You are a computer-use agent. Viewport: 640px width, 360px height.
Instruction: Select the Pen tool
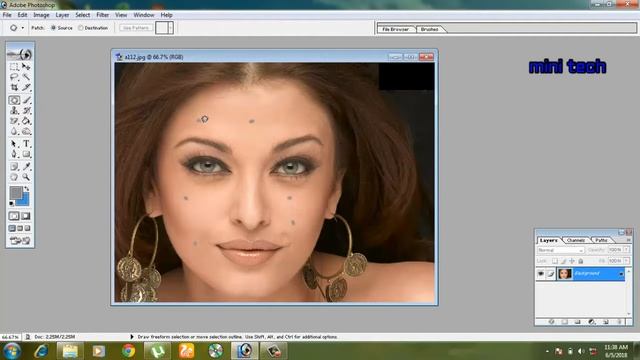point(14,154)
